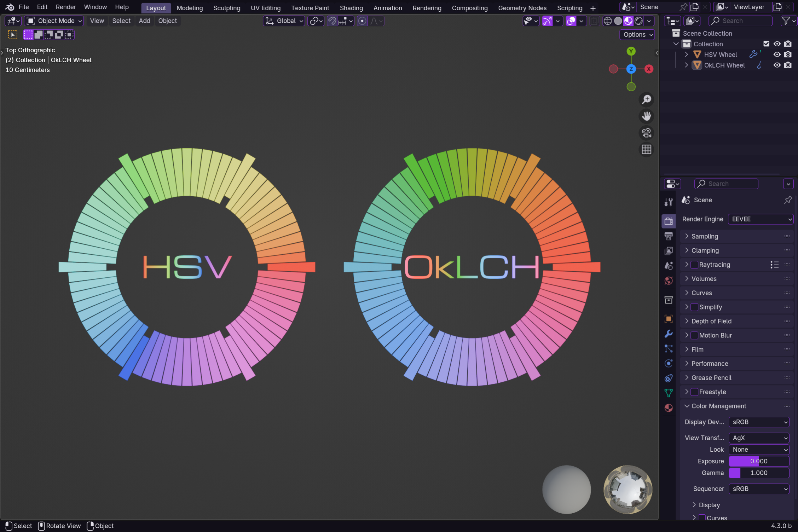
Task: Open the Modifier properties wrench tab
Action: click(x=668, y=334)
